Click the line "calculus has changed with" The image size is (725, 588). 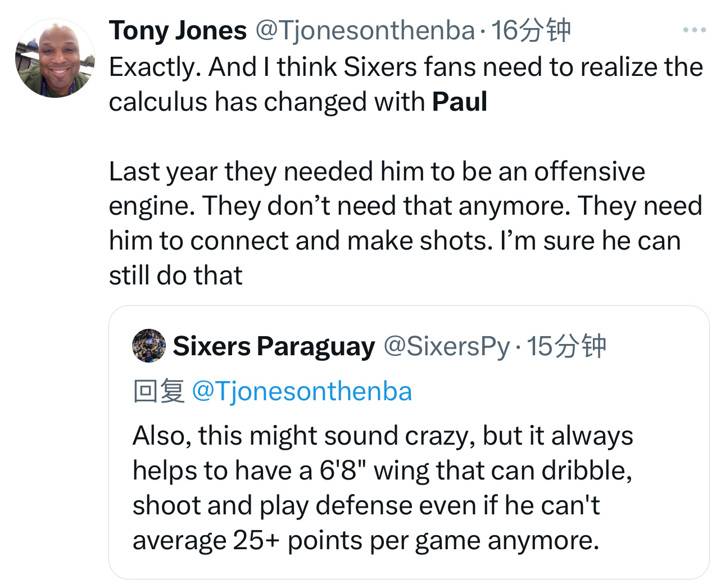pyautogui.click(x=267, y=102)
